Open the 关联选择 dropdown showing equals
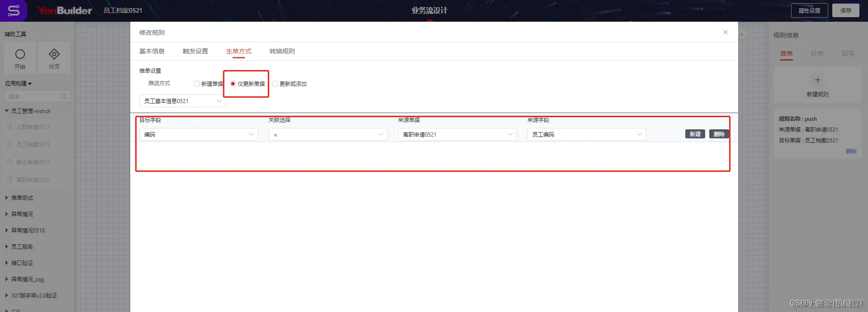 pyautogui.click(x=328, y=134)
